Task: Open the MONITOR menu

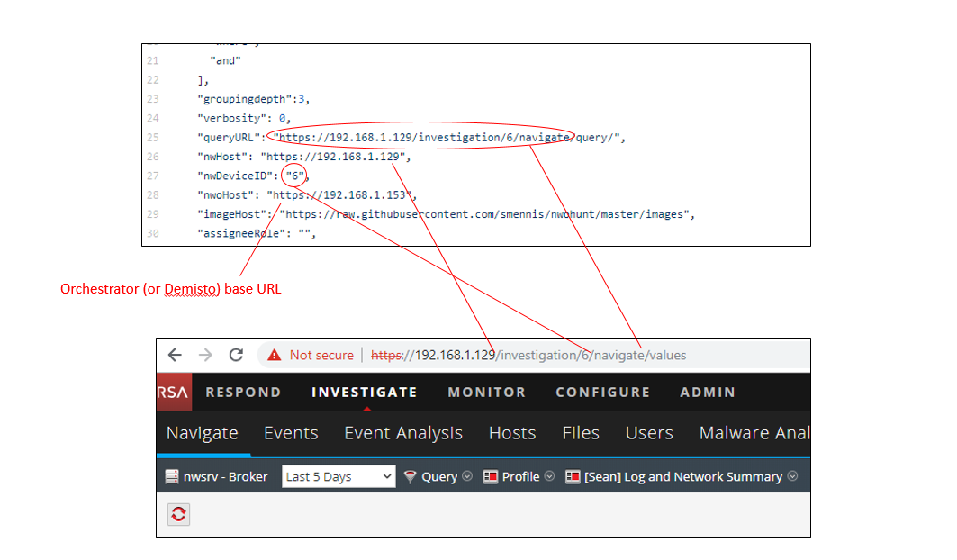Action: pos(486,392)
